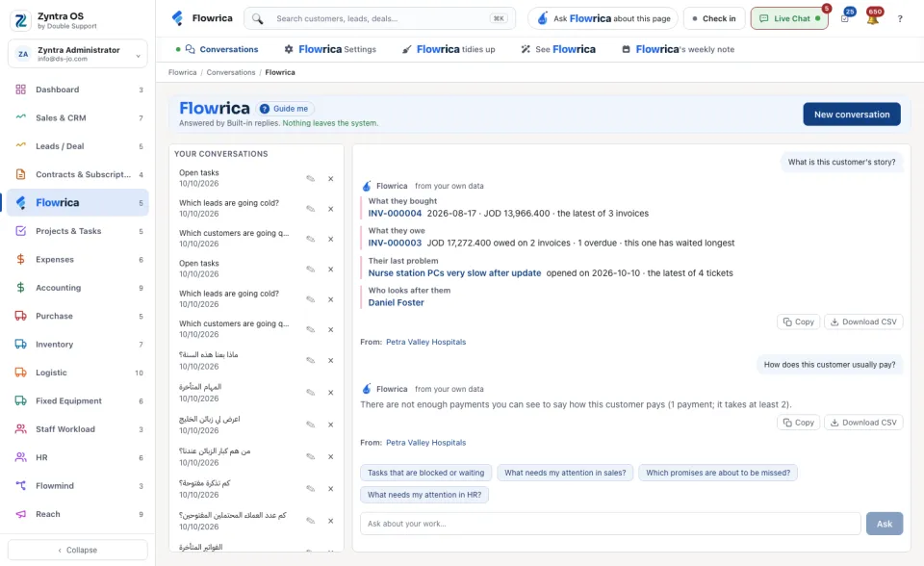Open the tasks icon with 25 badge
The width and height of the screenshot is (924, 566).
click(845, 18)
